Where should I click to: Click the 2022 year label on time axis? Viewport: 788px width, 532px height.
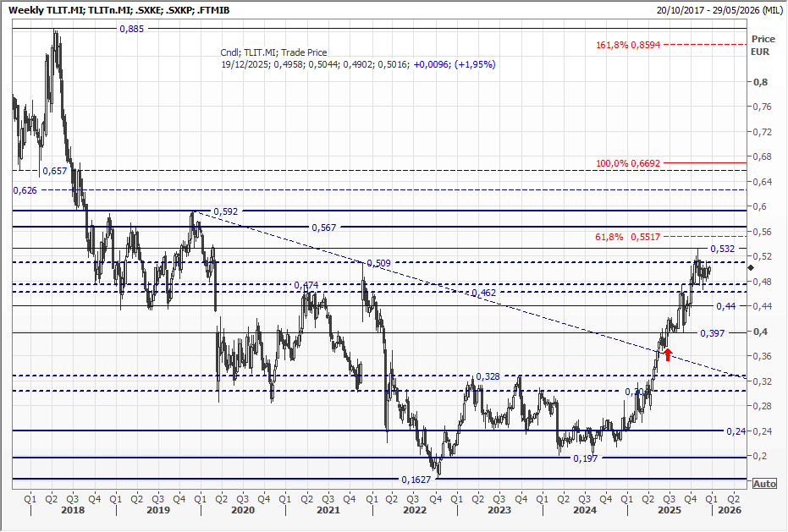point(413,511)
